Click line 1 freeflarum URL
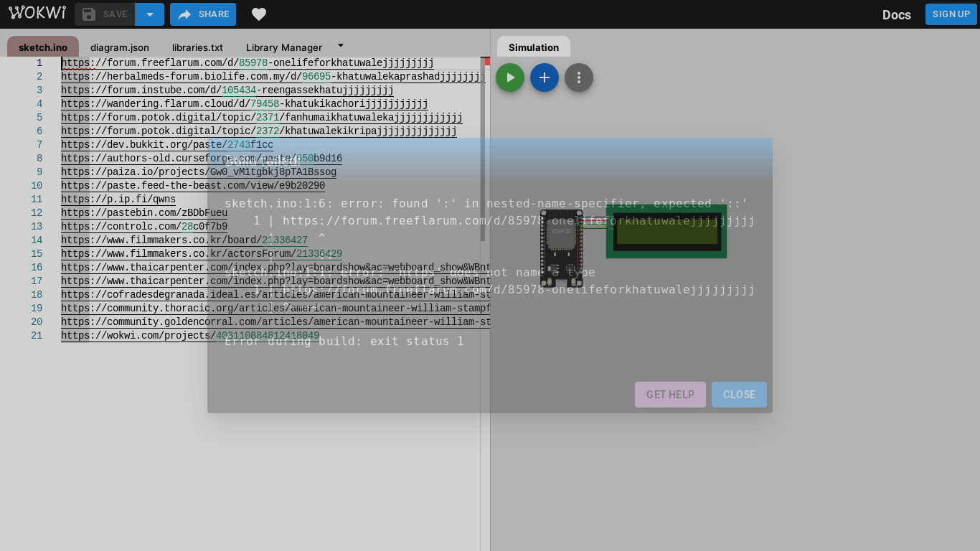This screenshot has width=980, height=551. [248, 63]
